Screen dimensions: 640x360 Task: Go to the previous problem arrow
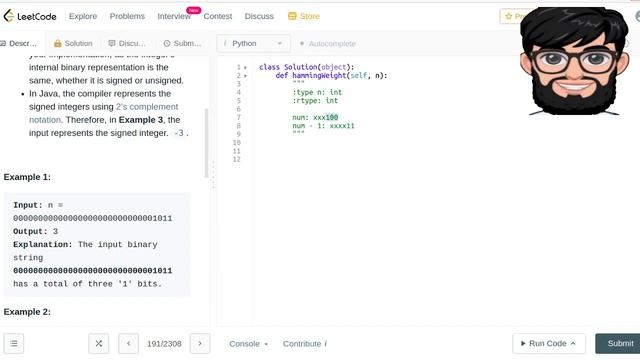(x=129, y=343)
